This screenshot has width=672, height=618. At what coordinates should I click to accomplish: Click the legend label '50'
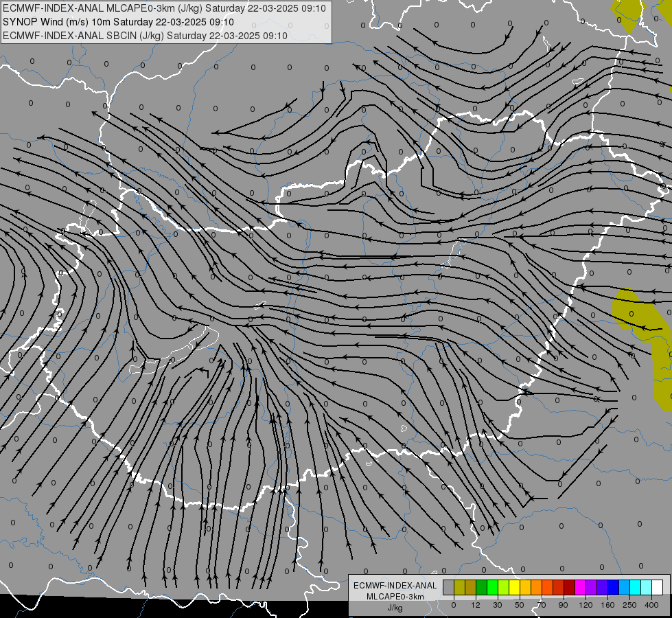click(520, 605)
